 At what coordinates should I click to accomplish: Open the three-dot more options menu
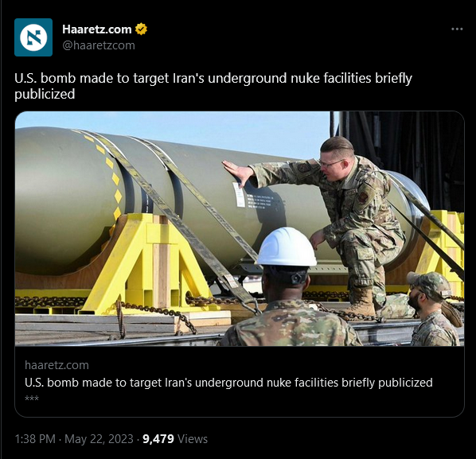pyautogui.click(x=457, y=29)
